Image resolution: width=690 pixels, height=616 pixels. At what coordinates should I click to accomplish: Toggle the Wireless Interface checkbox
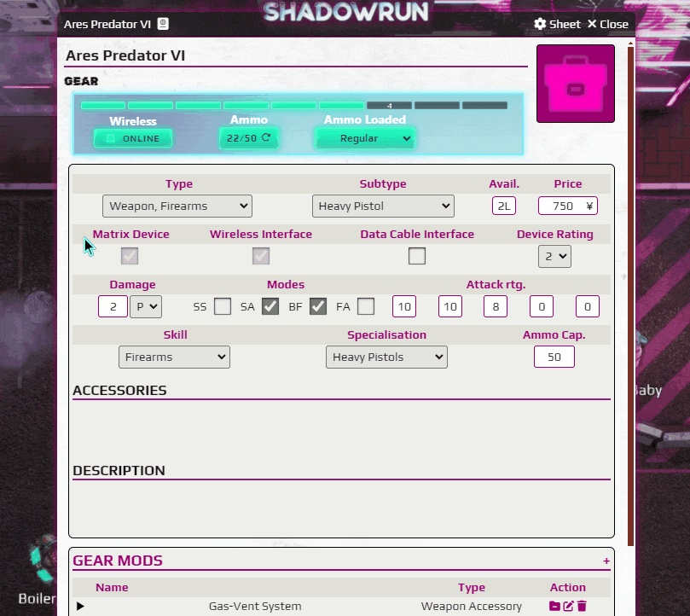260,256
